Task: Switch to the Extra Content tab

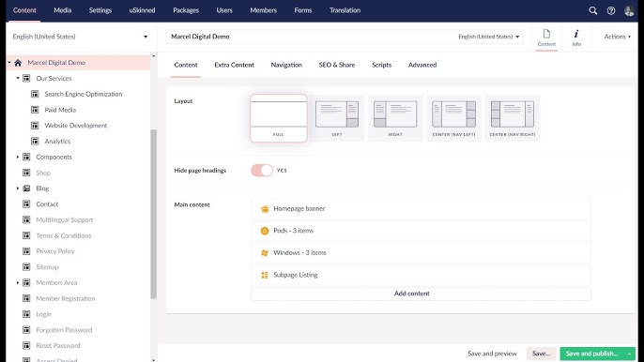Action: (x=234, y=65)
